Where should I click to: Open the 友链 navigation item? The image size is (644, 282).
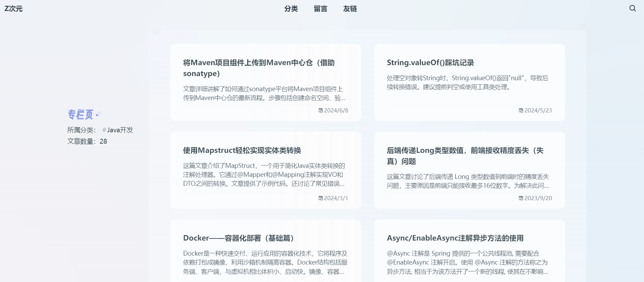[350, 9]
